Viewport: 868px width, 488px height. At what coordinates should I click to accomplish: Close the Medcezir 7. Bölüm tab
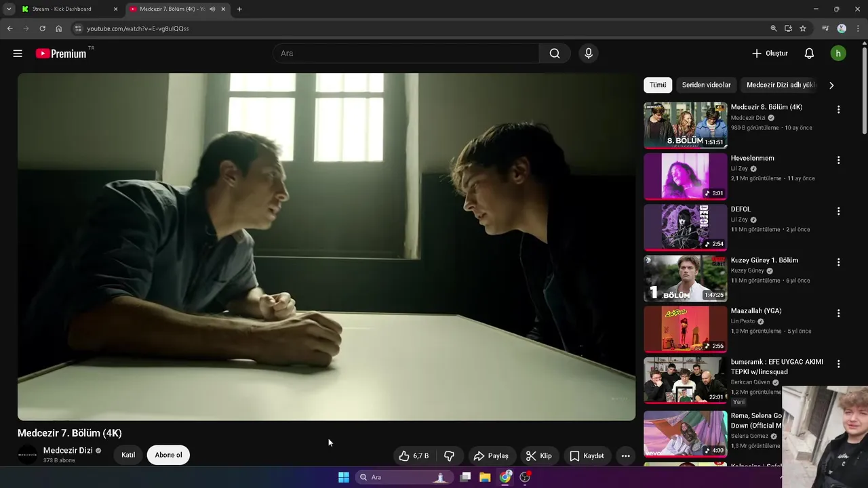(x=223, y=9)
